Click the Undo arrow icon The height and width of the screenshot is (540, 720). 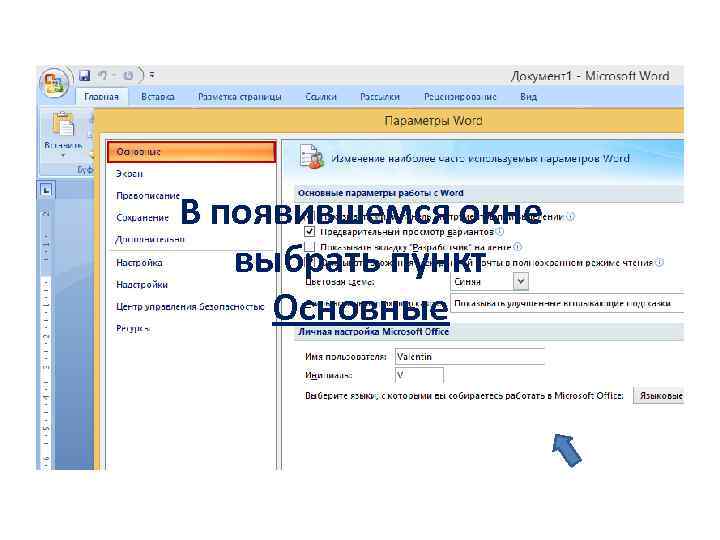(103, 75)
